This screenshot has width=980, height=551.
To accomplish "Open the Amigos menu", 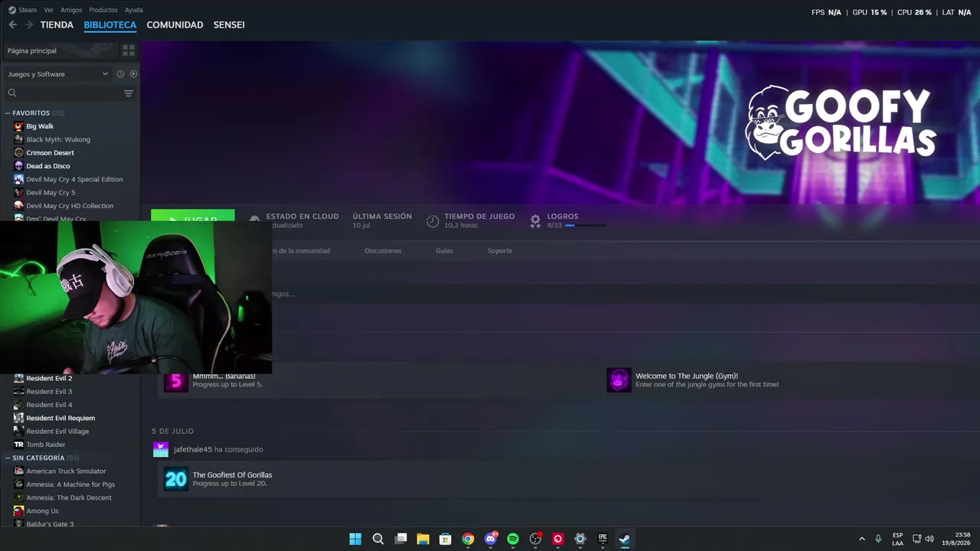I will pyautogui.click(x=71, y=10).
